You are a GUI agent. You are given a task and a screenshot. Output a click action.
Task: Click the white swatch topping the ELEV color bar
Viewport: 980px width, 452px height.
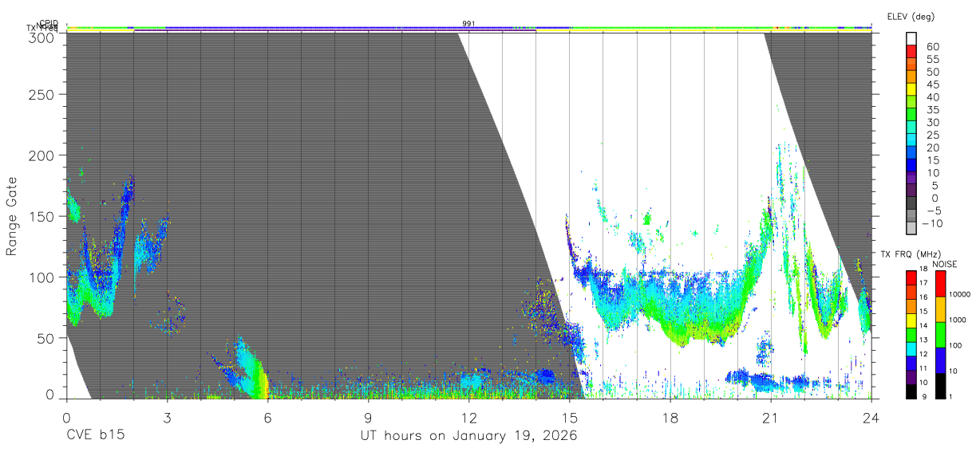pyautogui.click(x=913, y=40)
